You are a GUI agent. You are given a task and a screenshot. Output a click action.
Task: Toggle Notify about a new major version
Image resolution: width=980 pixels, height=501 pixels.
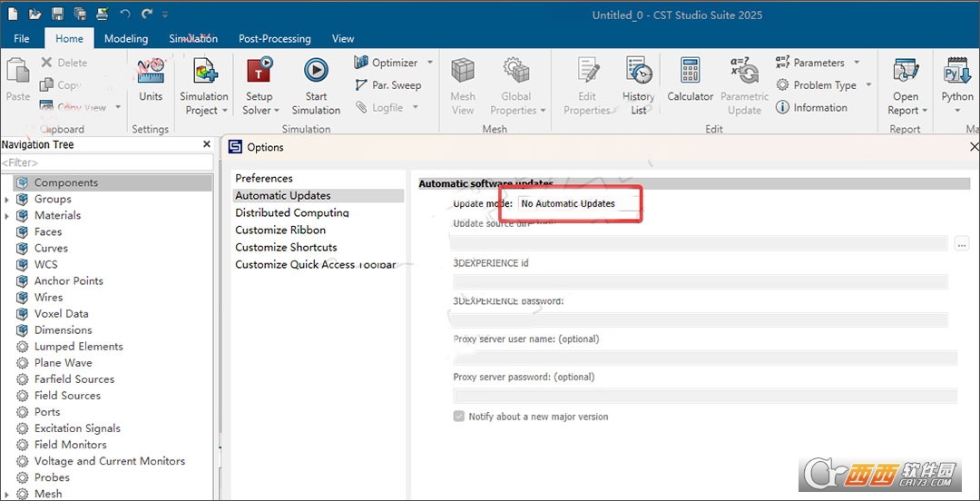pyautogui.click(x=459, y=416)
